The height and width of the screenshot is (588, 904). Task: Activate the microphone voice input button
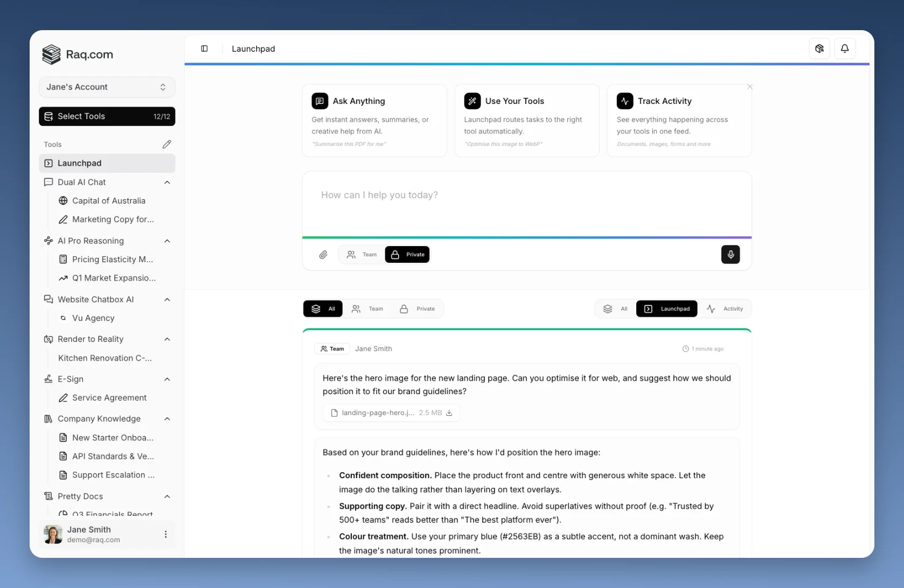(731, 254)
